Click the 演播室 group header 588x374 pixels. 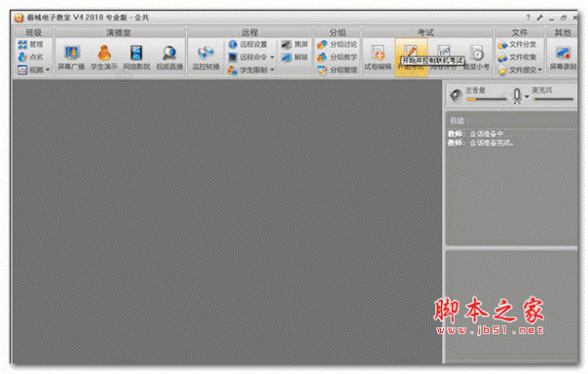tap(120, 32)
